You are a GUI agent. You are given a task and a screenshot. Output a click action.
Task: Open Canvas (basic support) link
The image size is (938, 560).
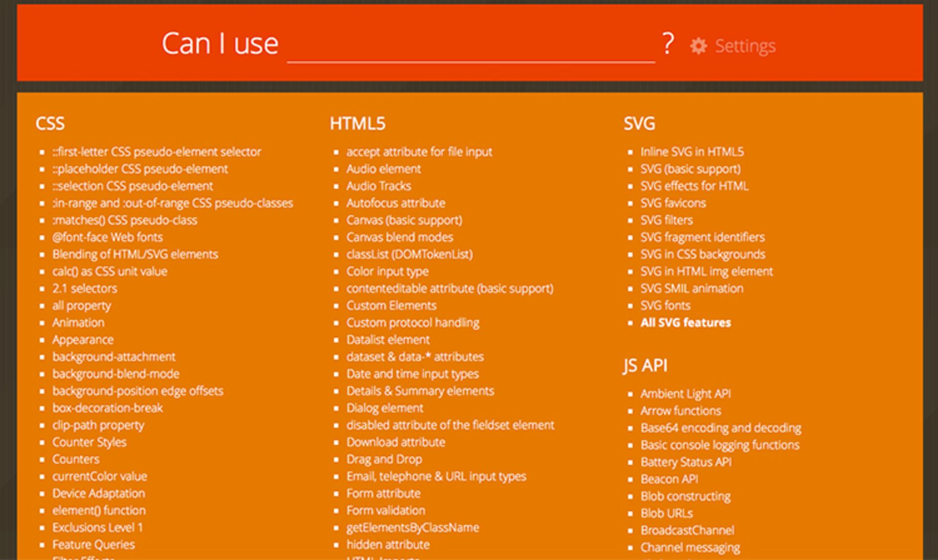[405, 220]
